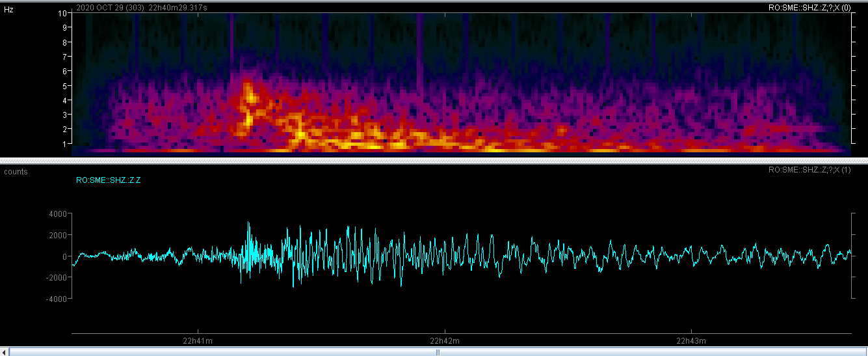
Task: Click the 22h42m time axis label
Action: [444, 340]
